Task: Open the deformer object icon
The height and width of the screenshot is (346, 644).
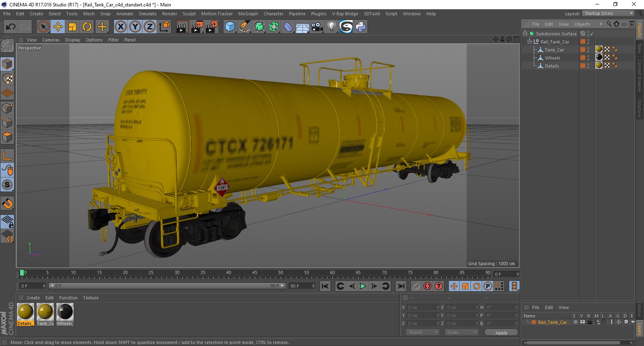Action: (x=288, y=27)
